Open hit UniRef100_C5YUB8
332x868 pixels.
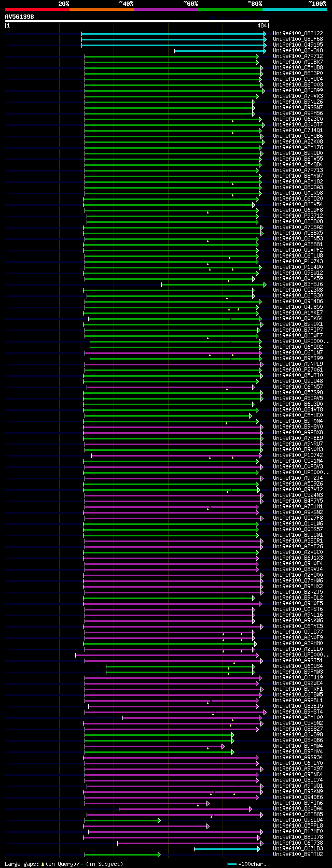[298, 67]
